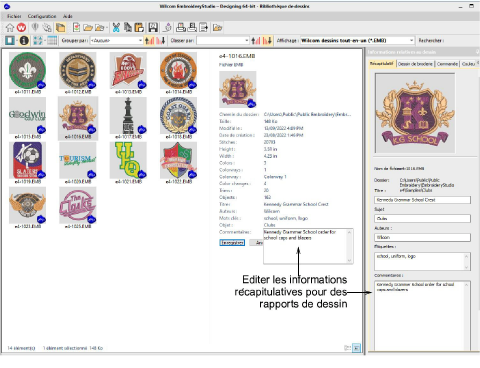480x368 pixels.
Task: Click the Titre field in info panel
Action: (423, 200)
